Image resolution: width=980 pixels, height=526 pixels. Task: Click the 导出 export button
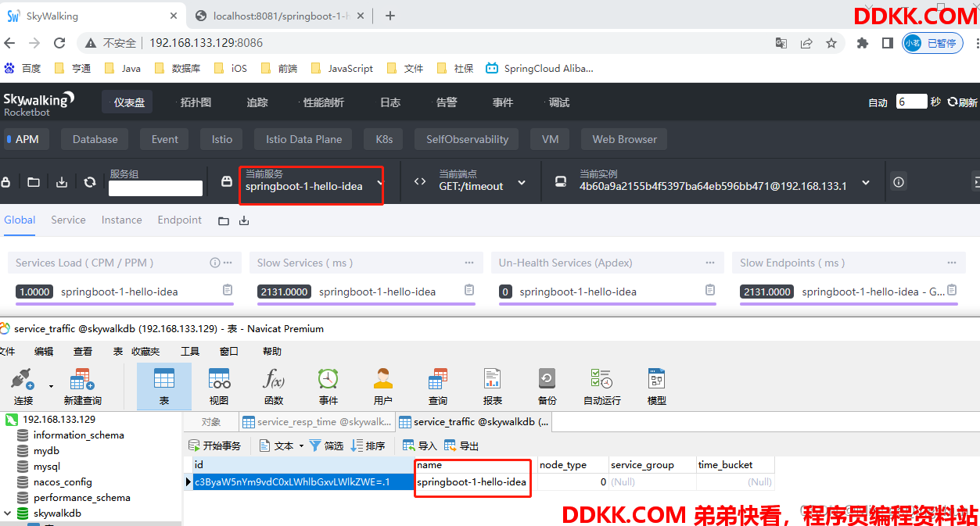461,445
